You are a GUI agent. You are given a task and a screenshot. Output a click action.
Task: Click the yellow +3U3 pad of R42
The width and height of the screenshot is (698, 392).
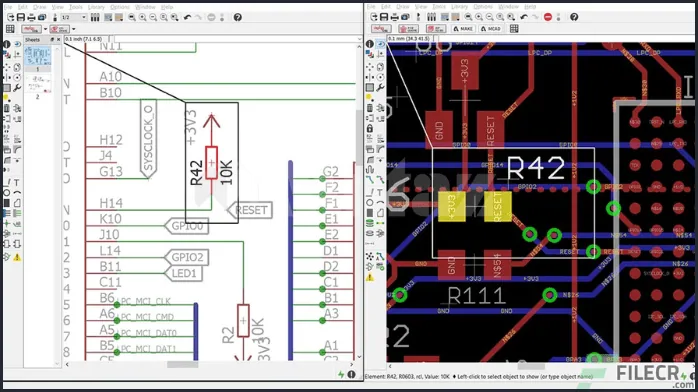[452, 206]
